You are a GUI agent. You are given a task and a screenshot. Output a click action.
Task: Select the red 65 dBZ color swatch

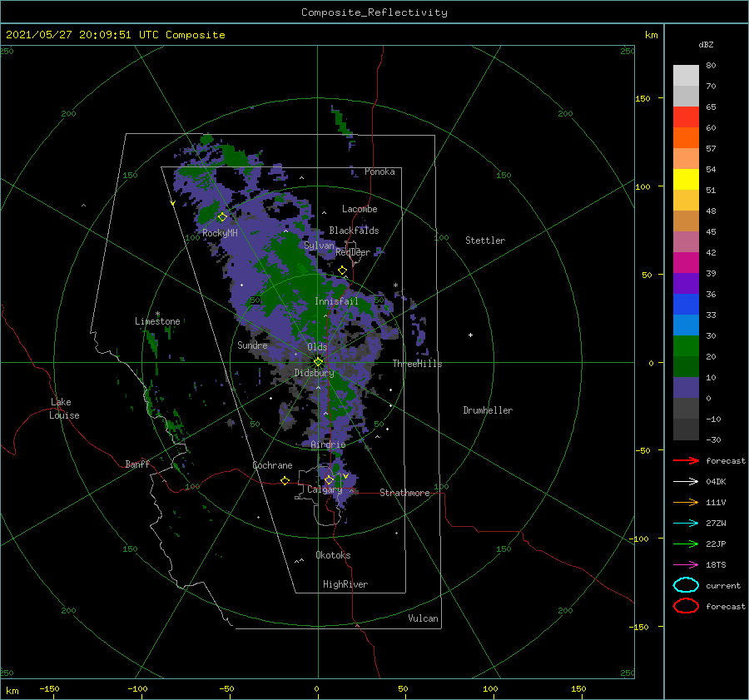tap(686, 117)
